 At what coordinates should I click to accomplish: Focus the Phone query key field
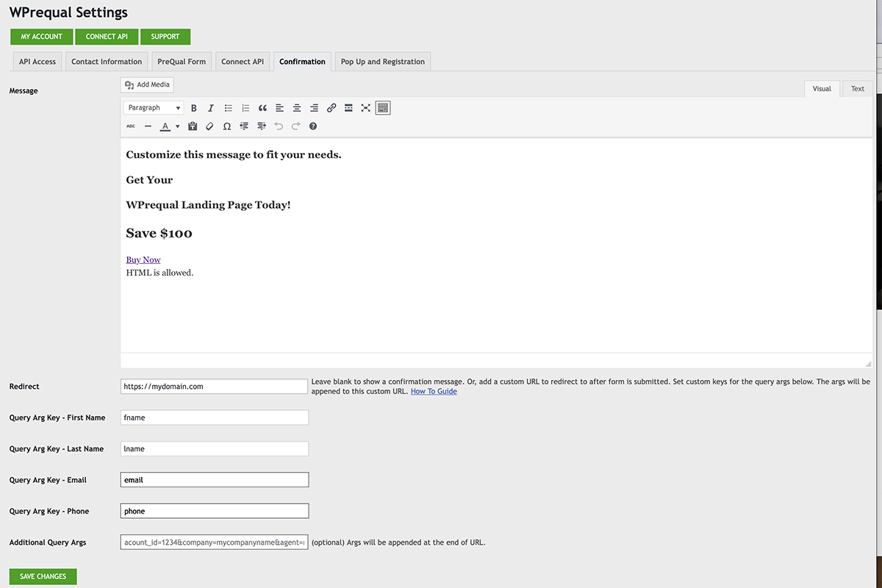[215, 511]
